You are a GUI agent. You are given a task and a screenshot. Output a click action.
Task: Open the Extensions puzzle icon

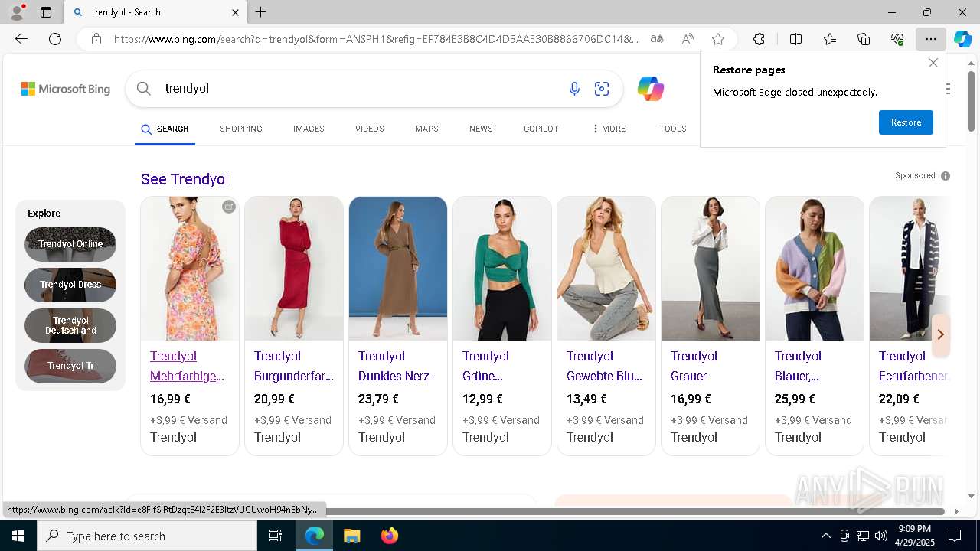pyautogui.click(x=759, y=39)
